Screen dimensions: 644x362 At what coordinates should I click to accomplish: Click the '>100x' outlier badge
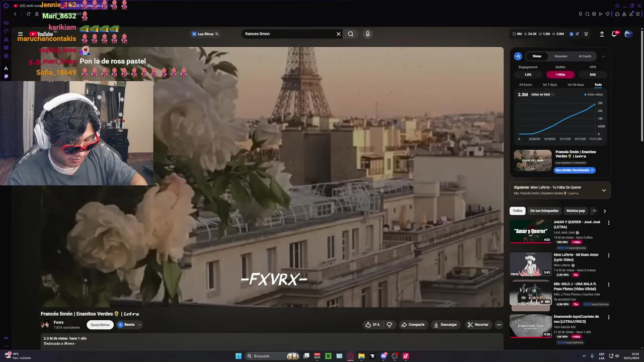(560, 74)
